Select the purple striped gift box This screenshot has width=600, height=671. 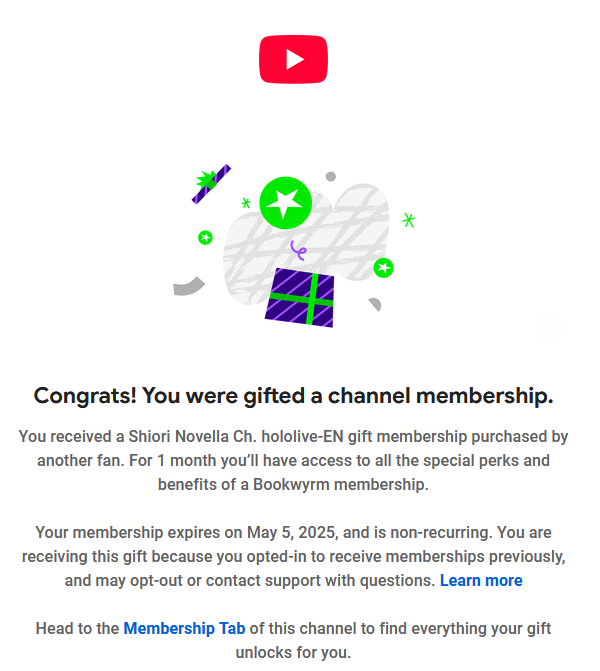300,298
